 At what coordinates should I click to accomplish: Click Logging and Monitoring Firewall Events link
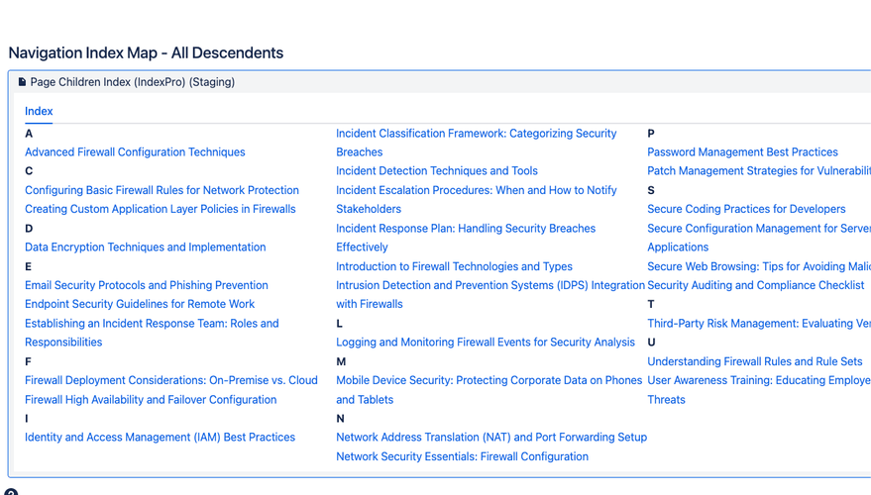(485, 342)
